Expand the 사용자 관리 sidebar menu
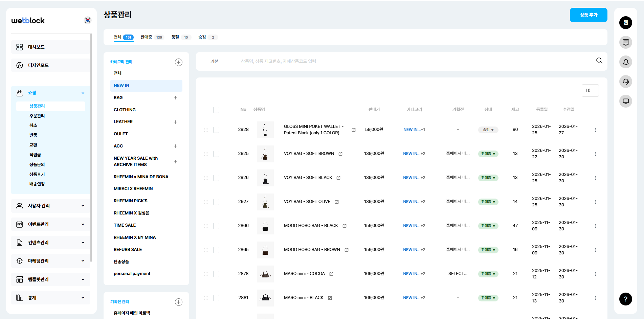The image size is (644, 319). tap(51, 206)
